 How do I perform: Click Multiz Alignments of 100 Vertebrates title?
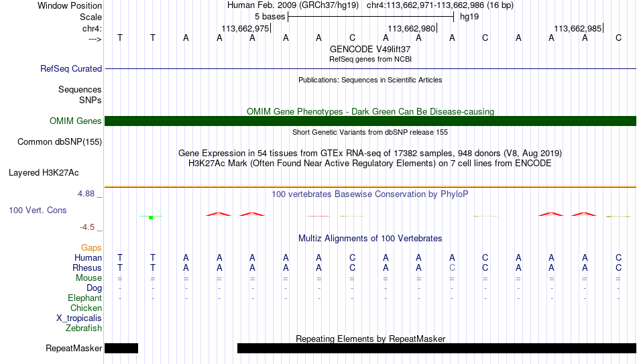(370, 239)
